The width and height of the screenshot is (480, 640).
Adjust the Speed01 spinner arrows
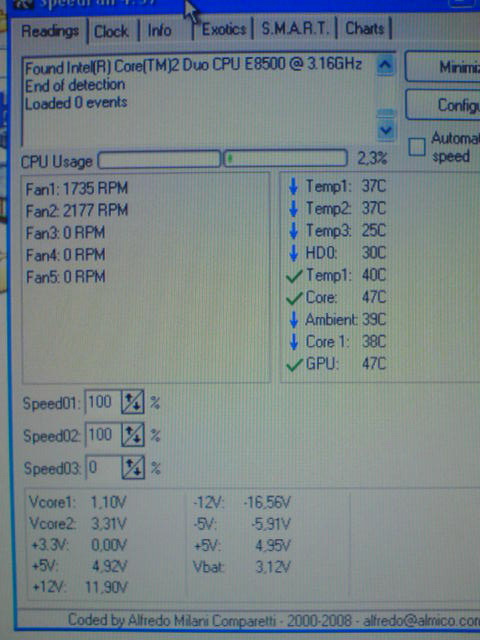point(133,402)
